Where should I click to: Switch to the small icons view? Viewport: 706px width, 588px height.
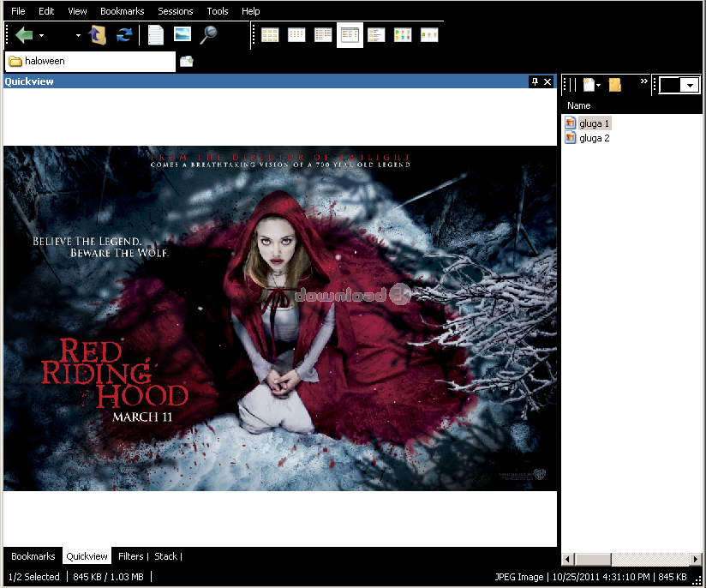(x=296, y=34)
